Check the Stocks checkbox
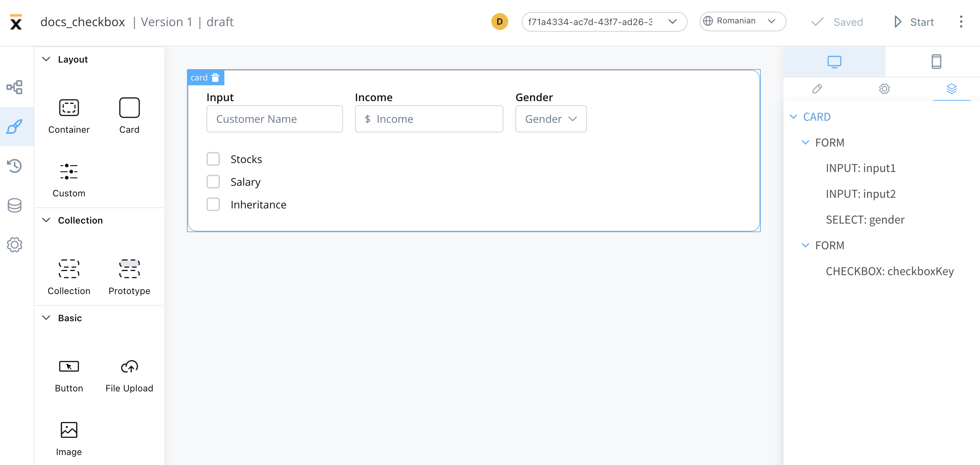The height and width of the screenshot is (465, 980). pos(213,159)
